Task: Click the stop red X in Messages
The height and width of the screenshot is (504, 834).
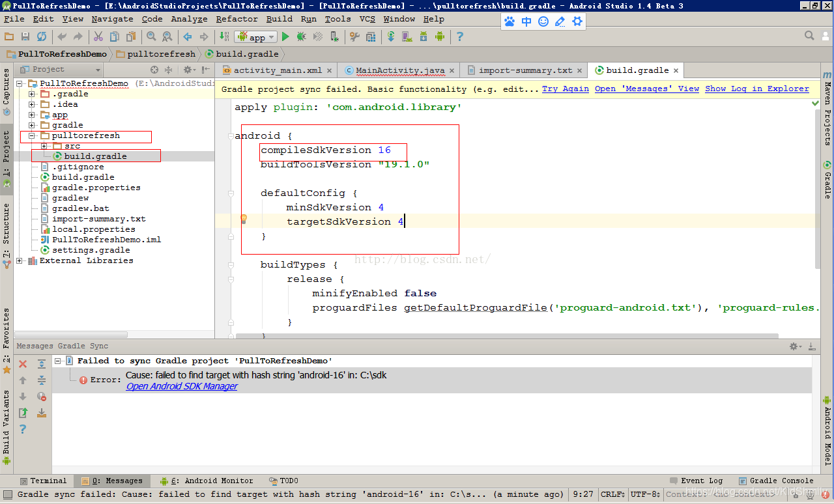Action: [23, 364]
